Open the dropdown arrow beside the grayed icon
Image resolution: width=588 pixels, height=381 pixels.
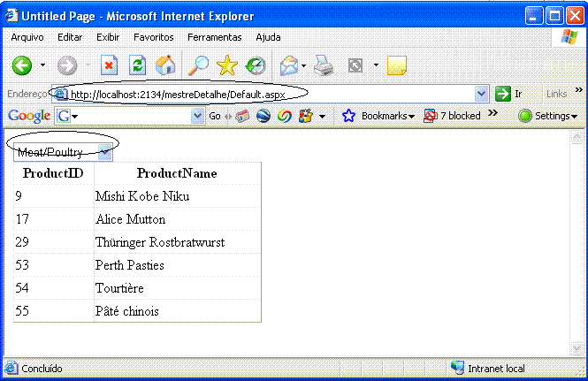pos(376,65)
